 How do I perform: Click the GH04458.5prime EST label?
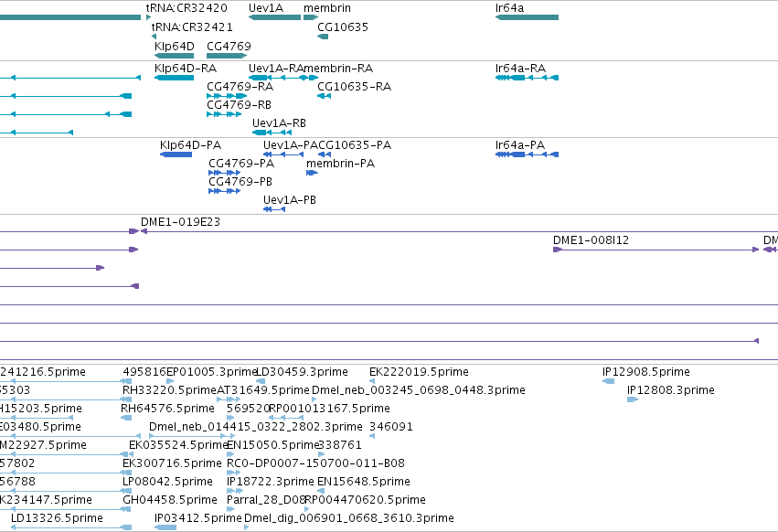pyautogui.click(x=170, y=500)
